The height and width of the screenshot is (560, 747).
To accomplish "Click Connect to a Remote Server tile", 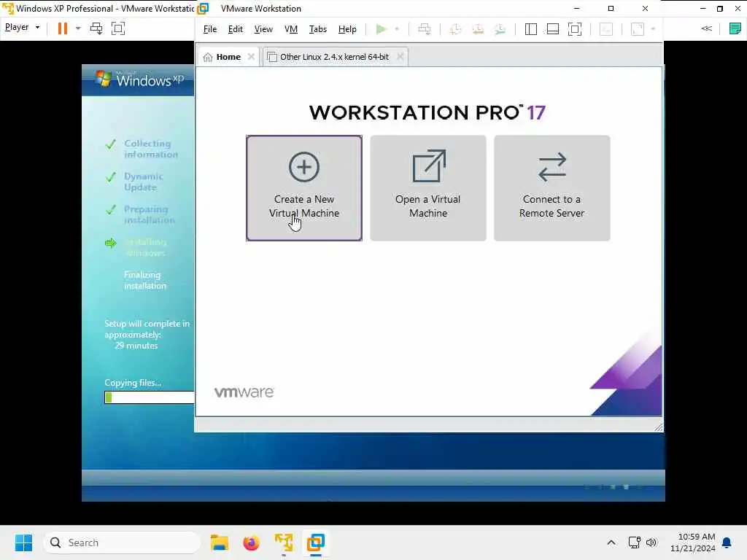I will 551,188.
